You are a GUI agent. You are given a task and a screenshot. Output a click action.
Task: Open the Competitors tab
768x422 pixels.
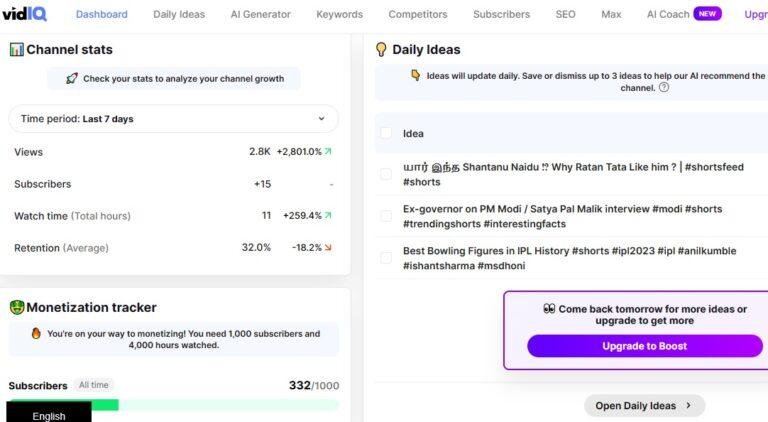pyautogui.click(x=418, y=15)
